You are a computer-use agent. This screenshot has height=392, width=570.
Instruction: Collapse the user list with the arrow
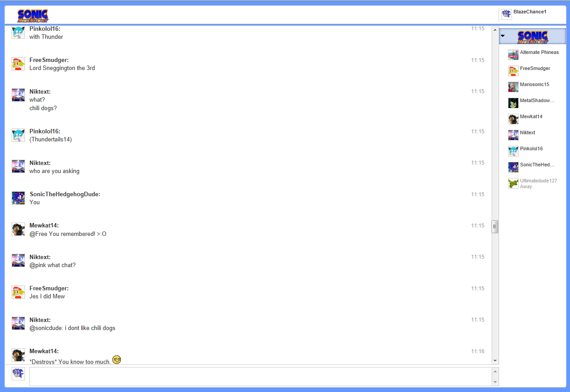tap(503, 36)
